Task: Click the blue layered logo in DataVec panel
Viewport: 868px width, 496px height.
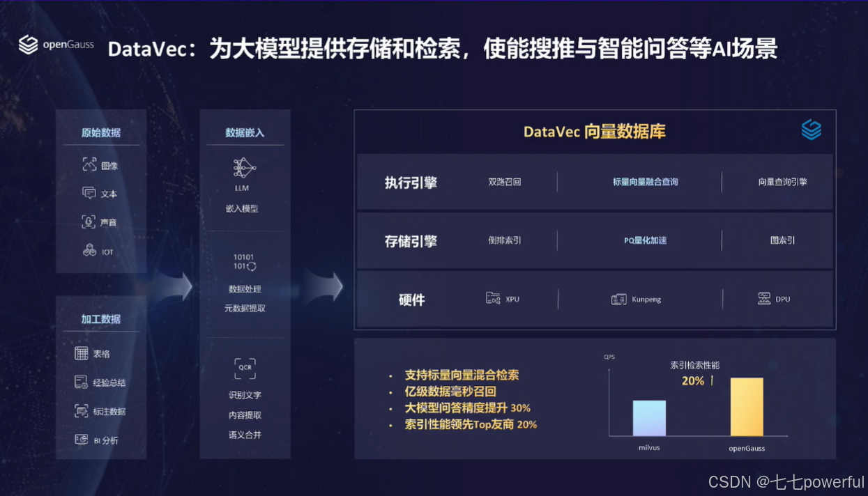Action: [812, 130]
